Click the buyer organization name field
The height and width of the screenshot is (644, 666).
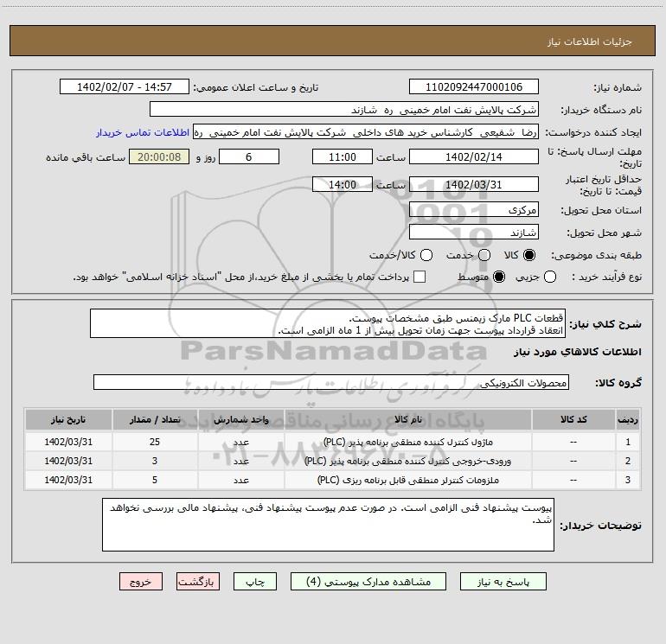click(344, 109)
